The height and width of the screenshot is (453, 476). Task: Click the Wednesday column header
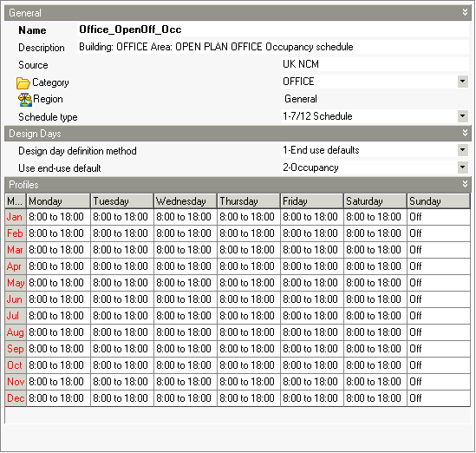click(x=186, y=201)
